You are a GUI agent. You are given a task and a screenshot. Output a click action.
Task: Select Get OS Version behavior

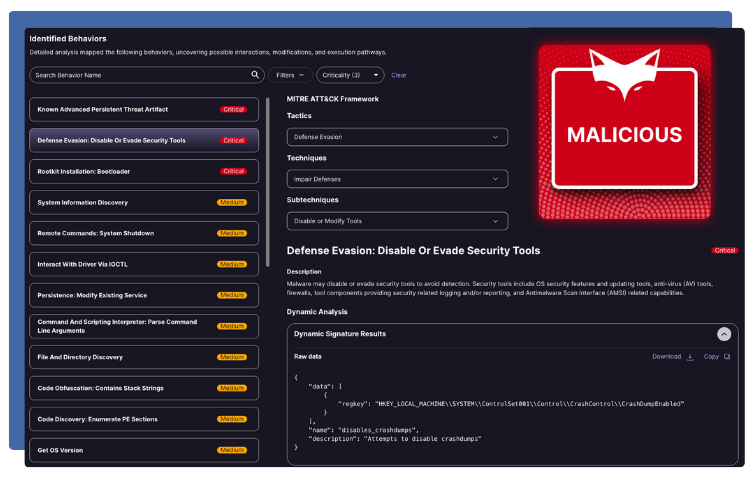143,450
